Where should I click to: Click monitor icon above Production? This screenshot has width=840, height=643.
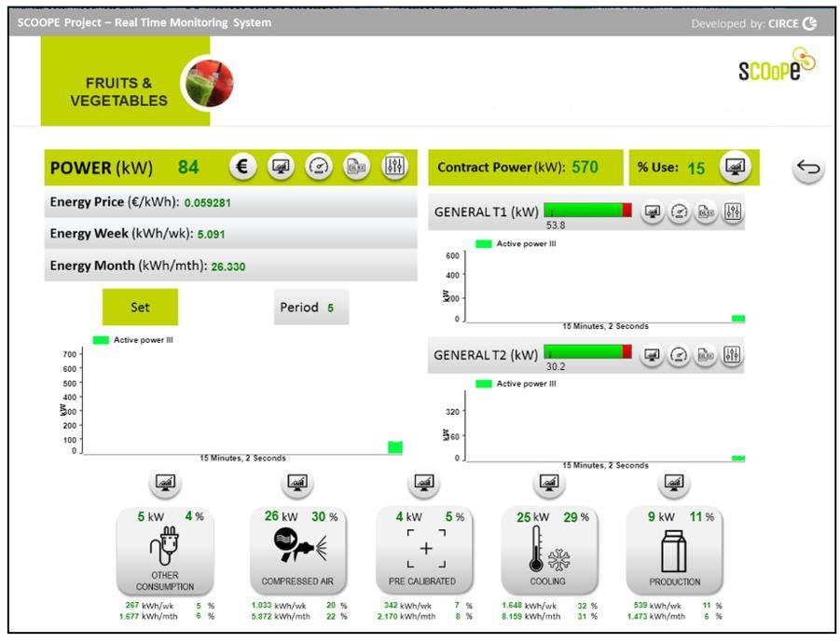pos(674,483)
